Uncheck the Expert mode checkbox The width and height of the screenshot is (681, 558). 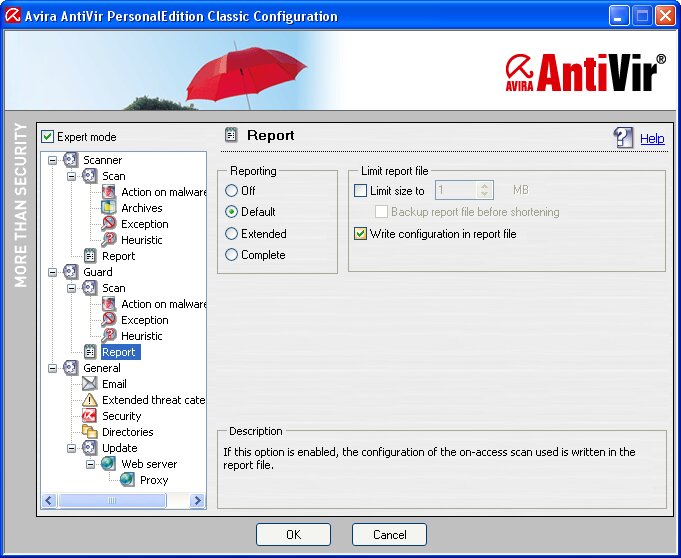tap(47, 137)
